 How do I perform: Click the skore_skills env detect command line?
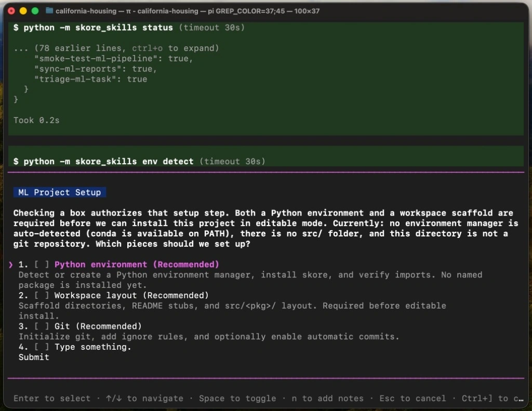(139, 161)
